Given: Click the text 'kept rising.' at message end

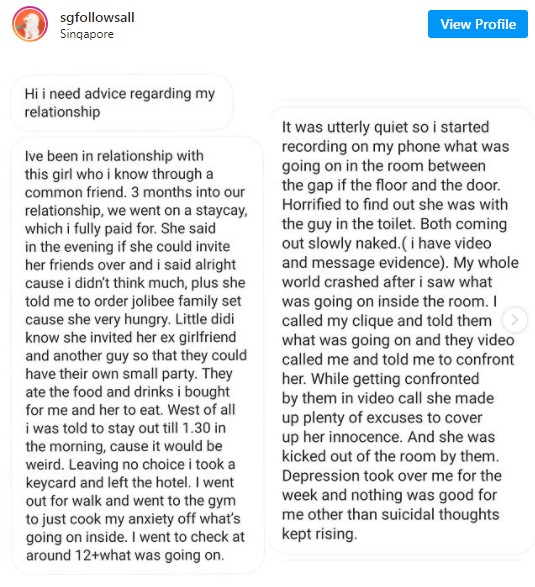Looking at the screenshot, I should (319, 534).
